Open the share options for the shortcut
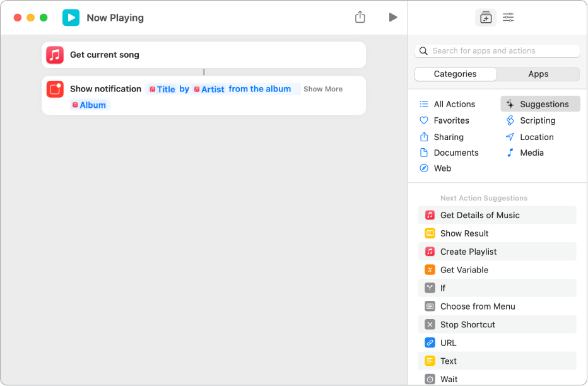588x386 pixels. (360, 17)
